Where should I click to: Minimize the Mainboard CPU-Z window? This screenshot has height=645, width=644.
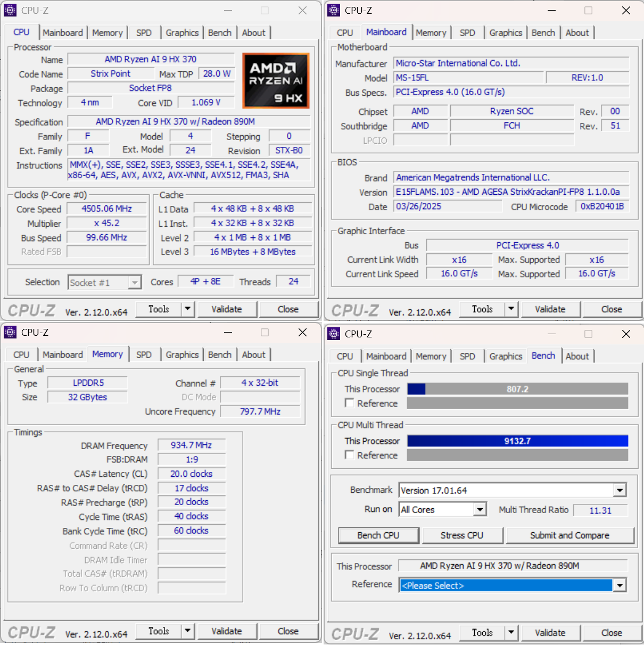552,10
